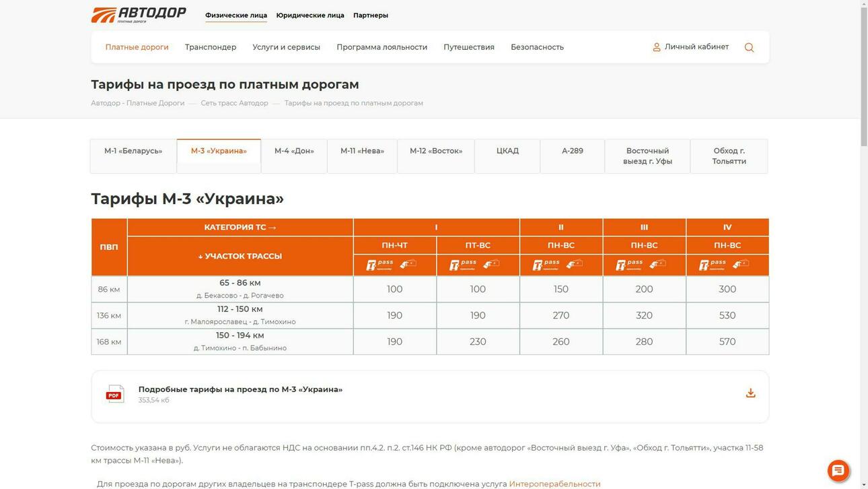Open the search magnifier icon

pyautogui.click(x=748, y=47)
